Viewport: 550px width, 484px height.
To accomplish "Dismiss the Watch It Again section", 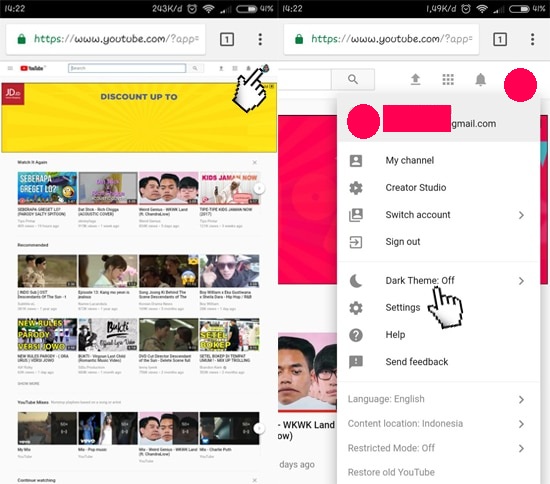I will coord(255,162).
